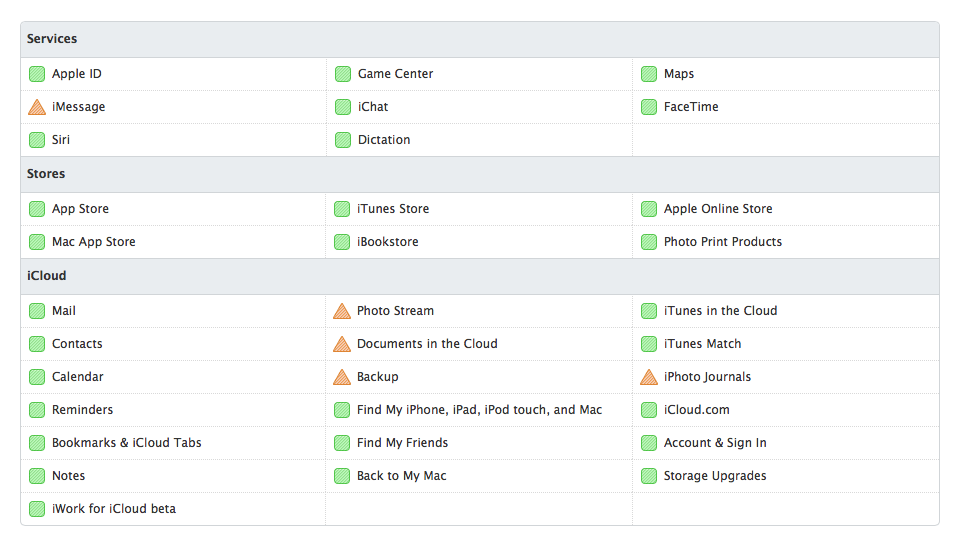Click the green status icon beside iCloud.com
The image size is (962, 545).
(649, 410)
